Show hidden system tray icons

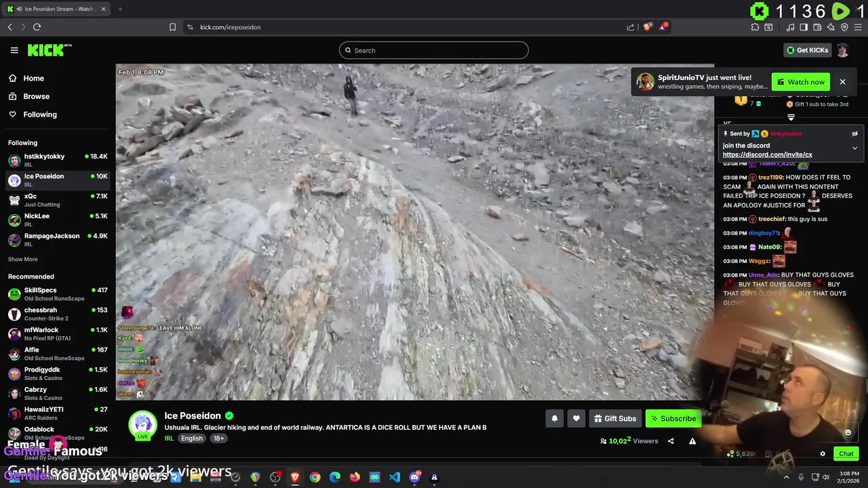tap(787, 477)
